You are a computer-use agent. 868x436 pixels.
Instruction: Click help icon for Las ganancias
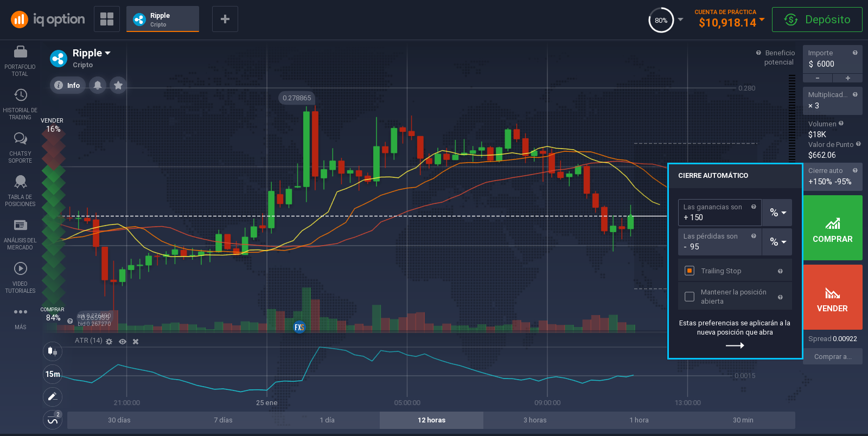(754, 207)
